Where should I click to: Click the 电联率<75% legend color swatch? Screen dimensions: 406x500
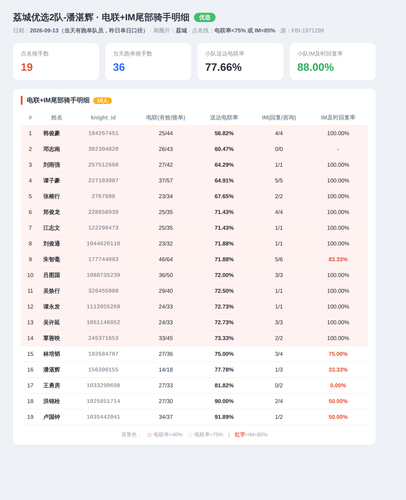pyautogui.click(x=190, y=435)
